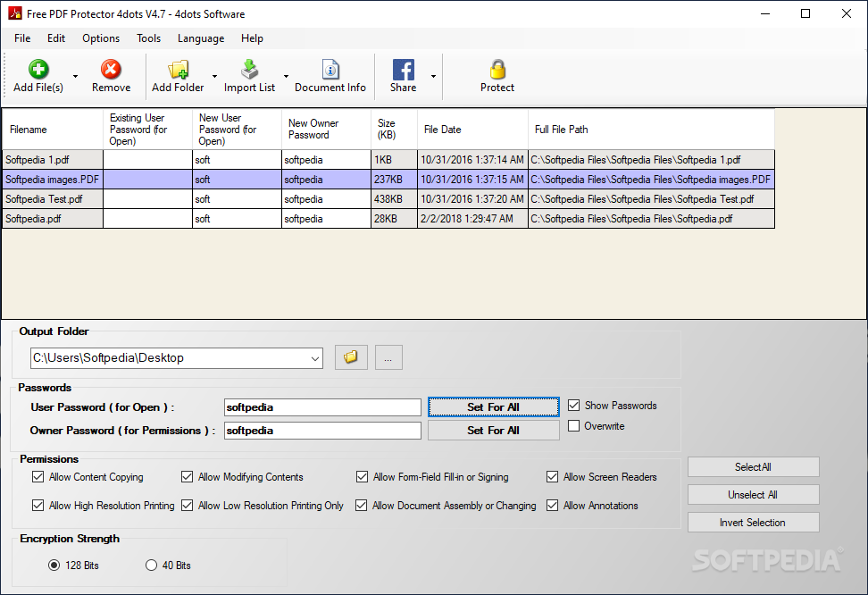868x595 pixels.
Task: Select the Softpedia Test.pdf filename
Action: (x=52, y=199)
